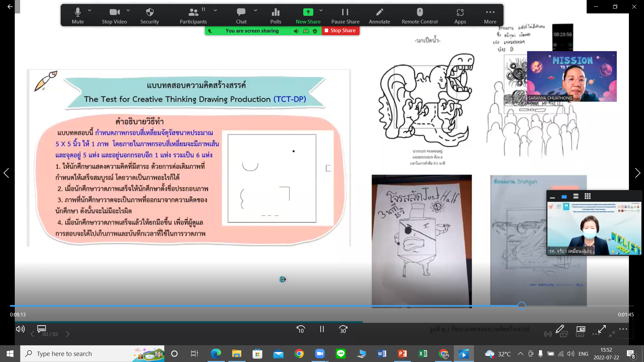Screen dimensions: 644x362
Task: Open Zoom Apps
Action: pyautogui.click(x=460, y=15)
